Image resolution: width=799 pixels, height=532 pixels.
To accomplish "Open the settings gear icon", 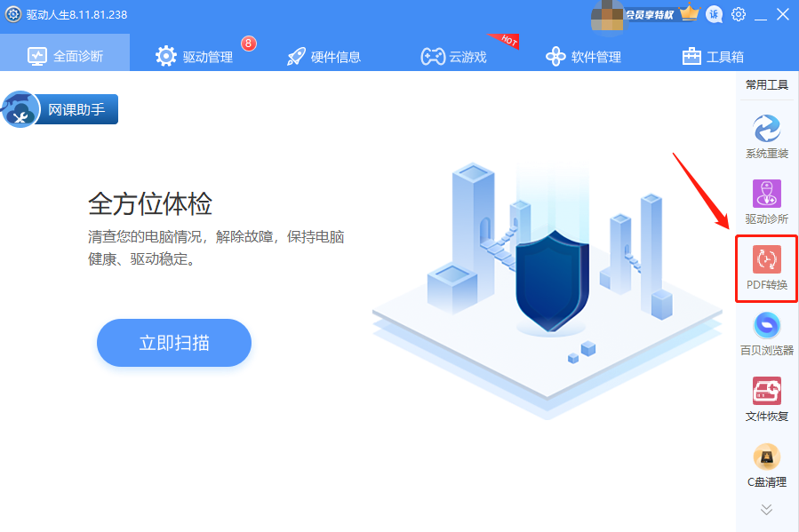I will [x=739, y=14].
